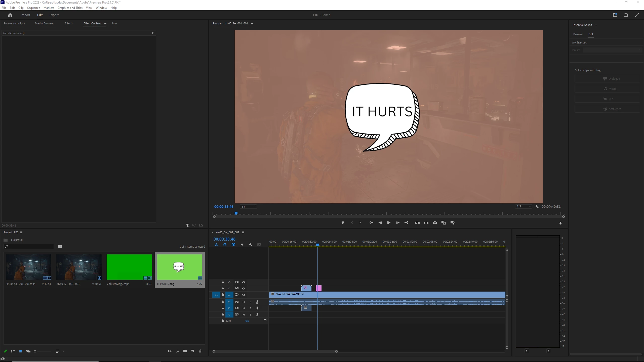Click the Home icon in top bar
Image resolution: width=644 pixels, height=362 pixels.
click(x=10, y=15)
